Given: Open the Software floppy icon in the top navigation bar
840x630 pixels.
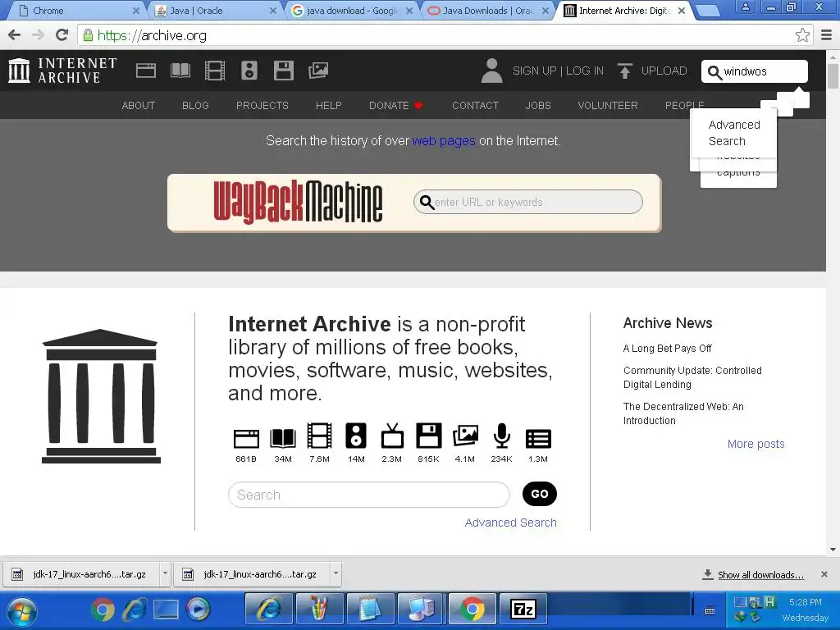Looking at the screenshot, I should (283, 71).
